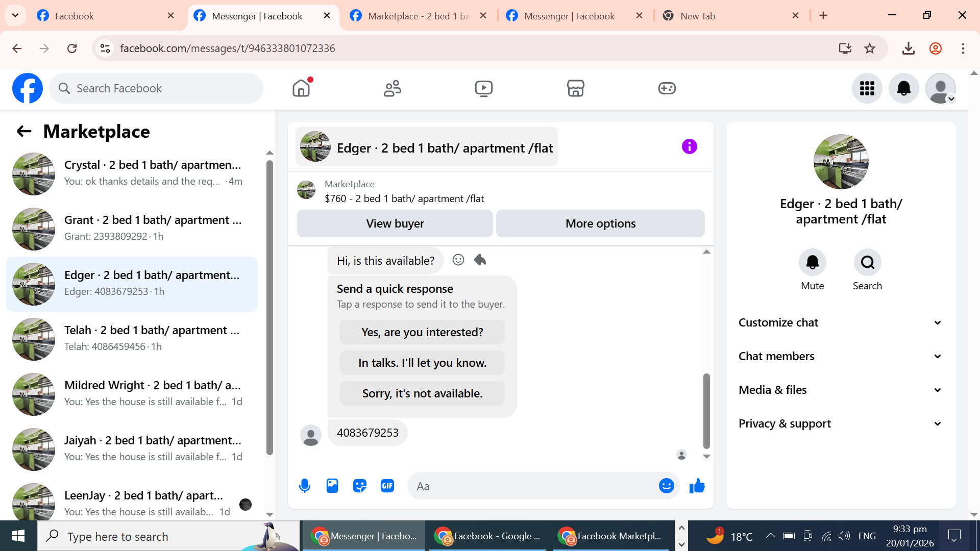Choose a GIF icon
This screenshot has height=551, width=980.
[387, 486]
